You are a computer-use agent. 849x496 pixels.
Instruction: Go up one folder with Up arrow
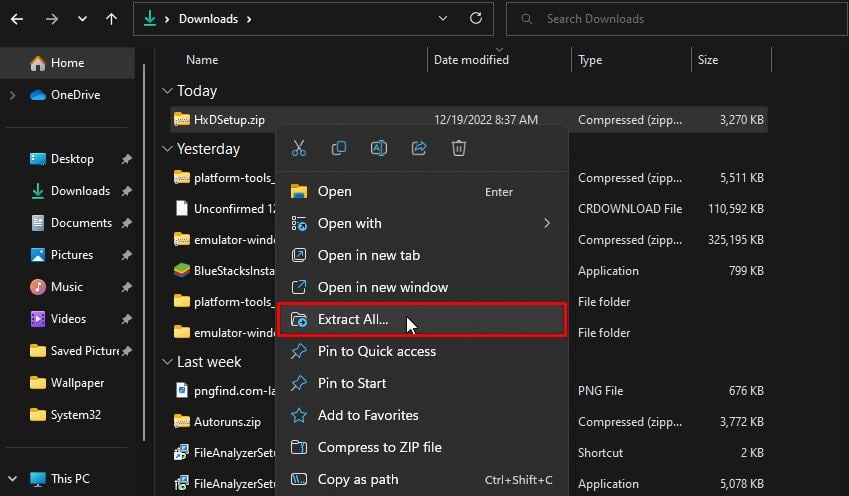[x=111, y=18]
